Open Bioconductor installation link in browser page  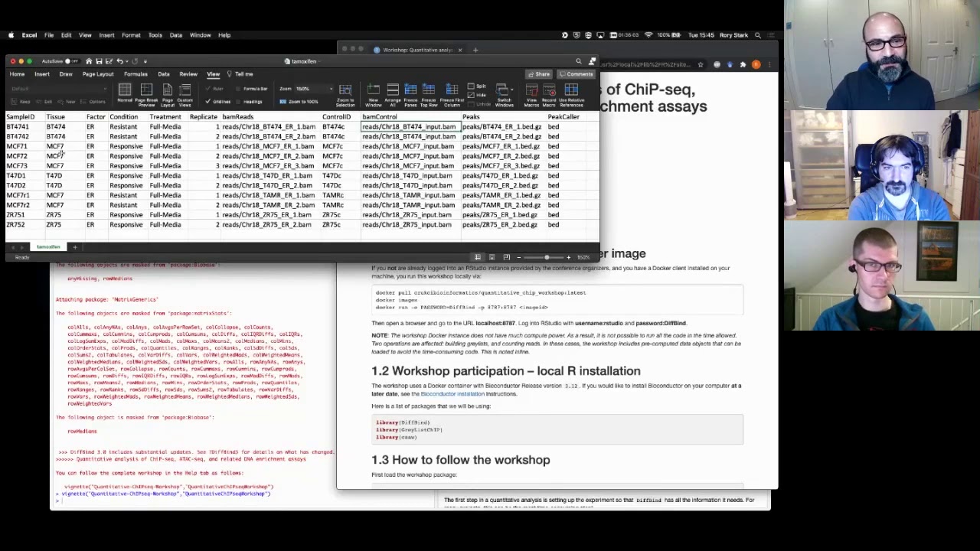tap(452, 394)
